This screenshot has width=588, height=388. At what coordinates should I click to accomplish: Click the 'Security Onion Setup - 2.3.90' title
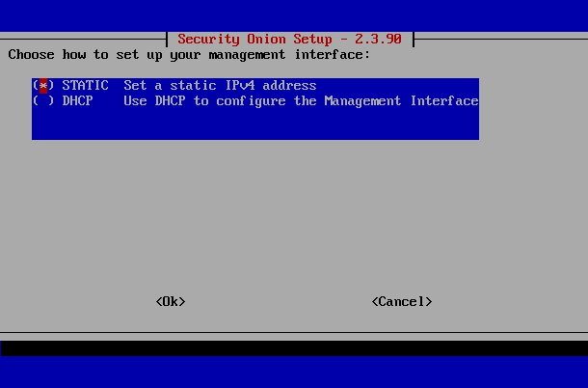click(x=289, y=39)
